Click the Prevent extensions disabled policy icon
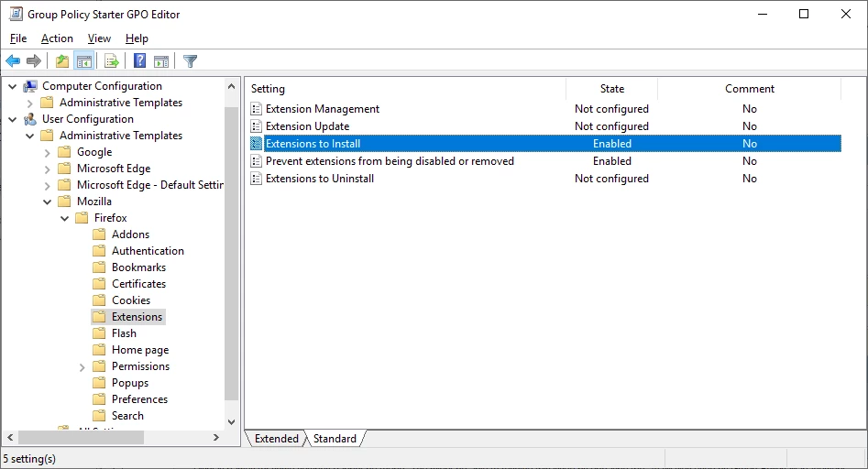The width and height of the screenshot is (868, 469). pyautogui.click(x=257, y=161)
